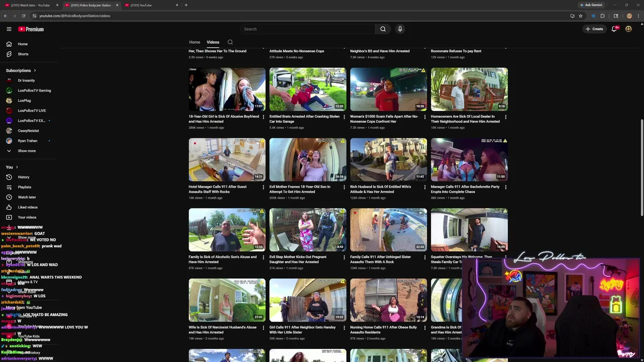Click the Home sidebar icon
This screenshot has height=362, width=644.
(9, 44)
